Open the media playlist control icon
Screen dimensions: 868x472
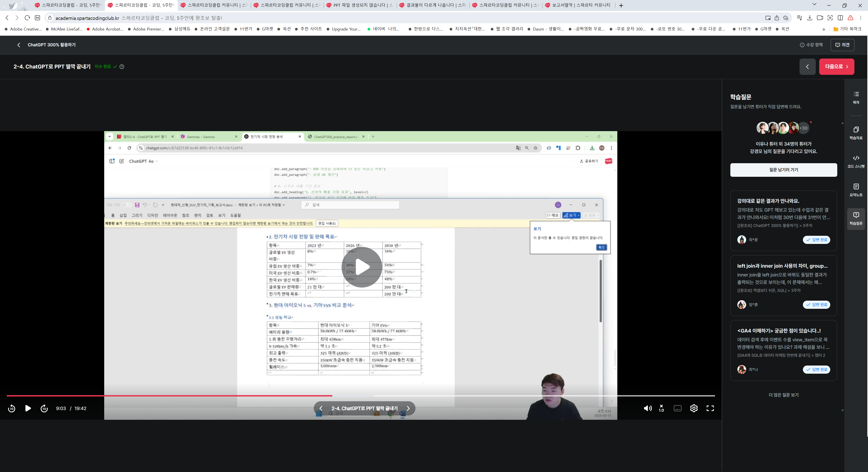(799, 18)
